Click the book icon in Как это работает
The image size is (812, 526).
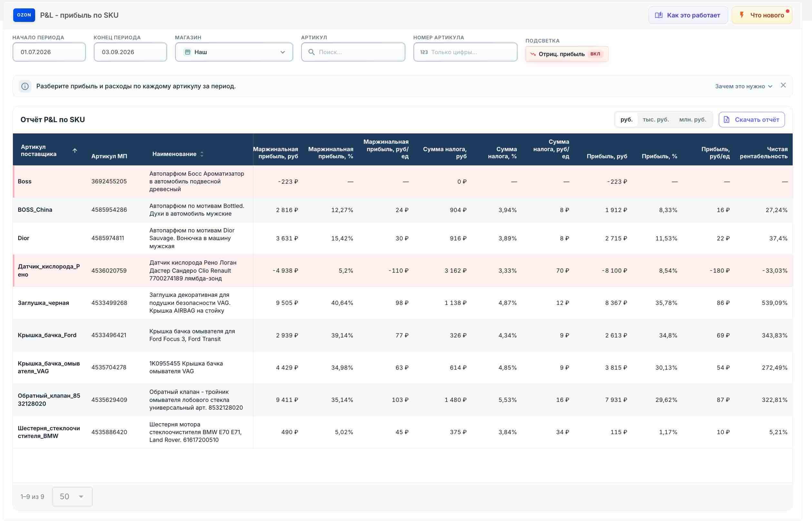(659, 15)
